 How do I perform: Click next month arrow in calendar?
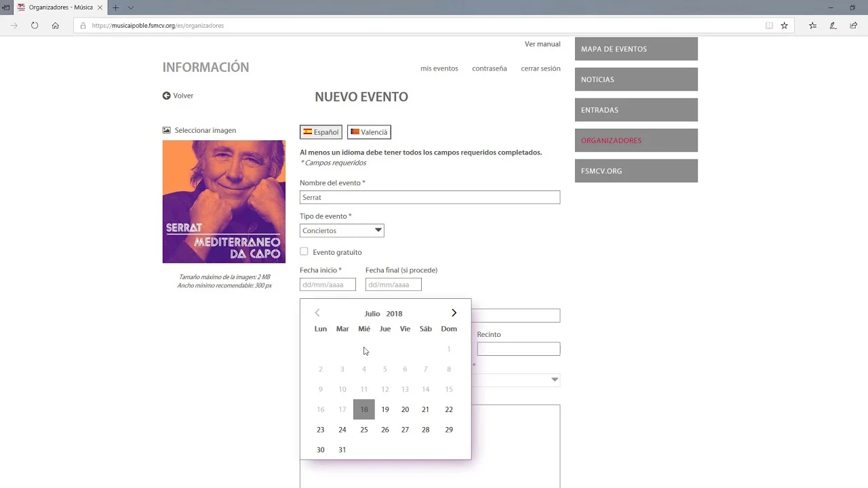(454, 313)
